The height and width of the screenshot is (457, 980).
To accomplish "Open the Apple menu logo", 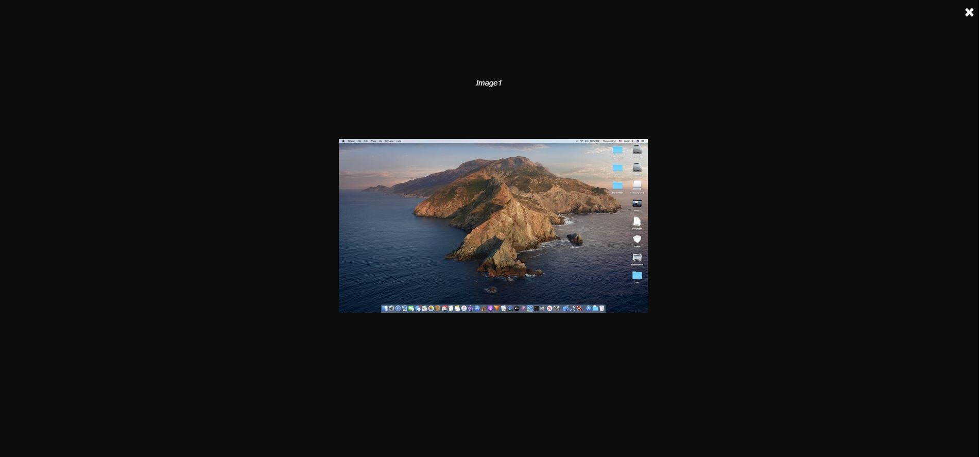I will coord(343,141).
